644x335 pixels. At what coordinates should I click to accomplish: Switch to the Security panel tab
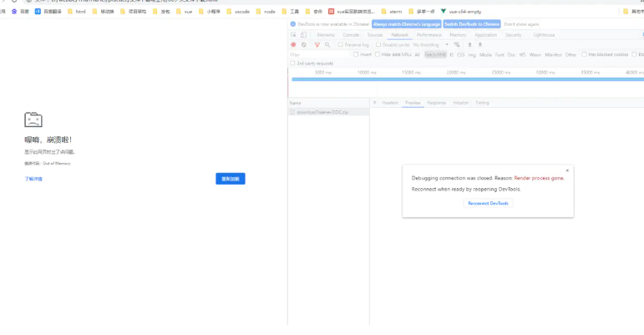[x=514, y=35]
